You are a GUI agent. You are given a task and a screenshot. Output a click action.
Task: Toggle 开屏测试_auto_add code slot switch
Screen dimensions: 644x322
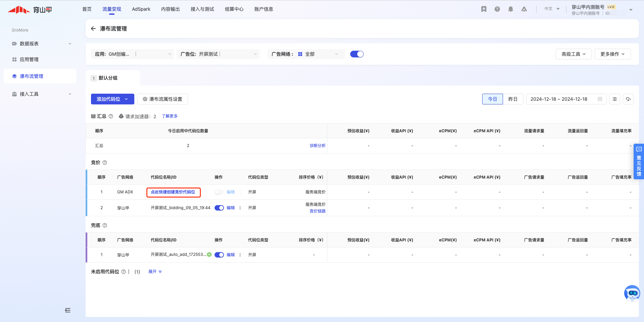point(219,255)
